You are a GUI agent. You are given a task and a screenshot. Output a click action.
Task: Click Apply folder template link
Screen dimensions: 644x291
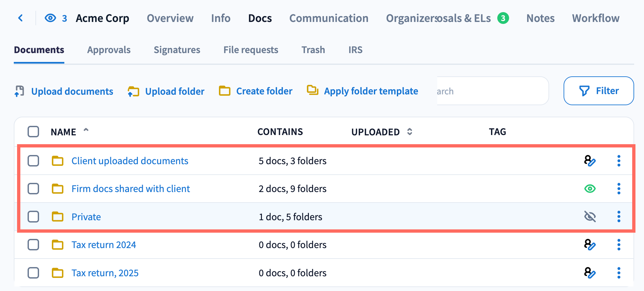click(x=371, y=91)
